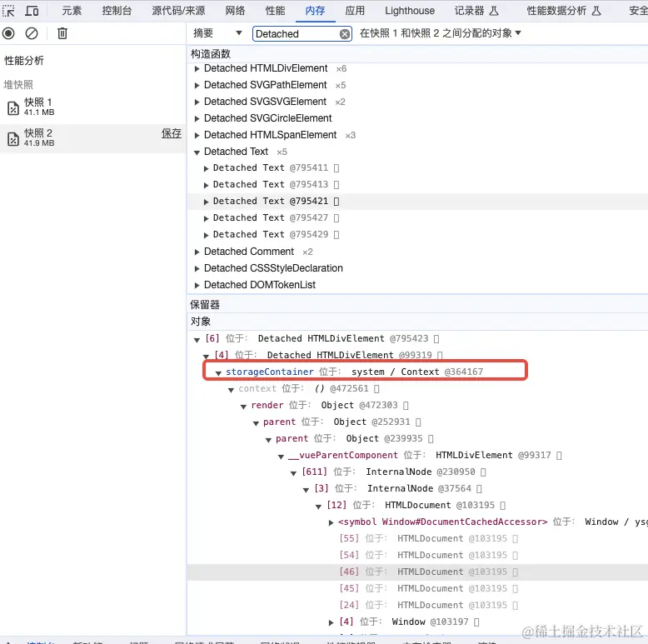This screenshot has height=644, width=648.
Task: Activate the inspect element picker icon
Action: [8, 11]
